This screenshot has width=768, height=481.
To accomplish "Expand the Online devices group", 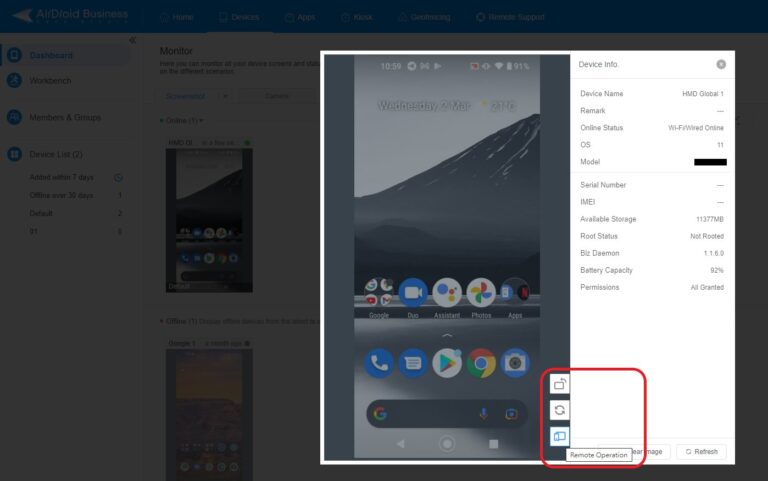I will point(182,120).
